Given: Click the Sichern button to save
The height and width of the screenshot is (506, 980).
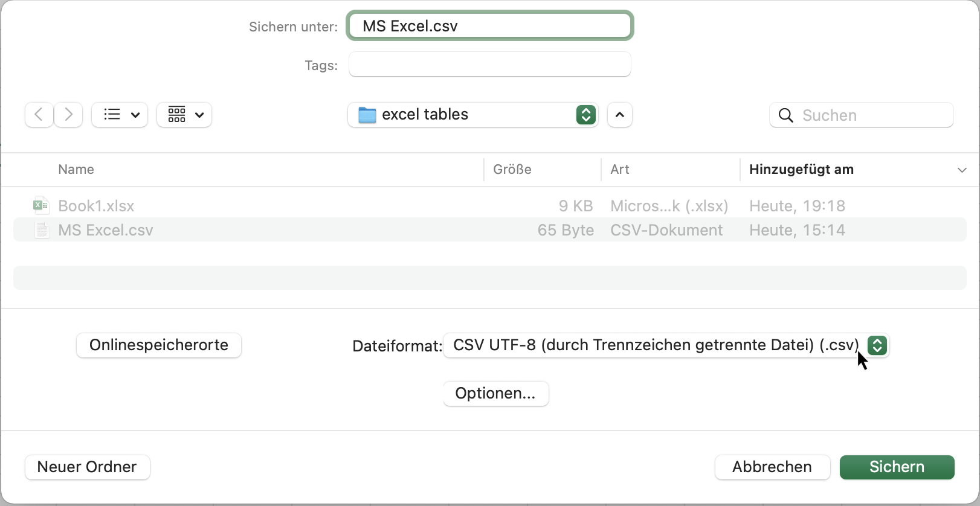Looking at the screenshot, I should [x=897, y=467].
